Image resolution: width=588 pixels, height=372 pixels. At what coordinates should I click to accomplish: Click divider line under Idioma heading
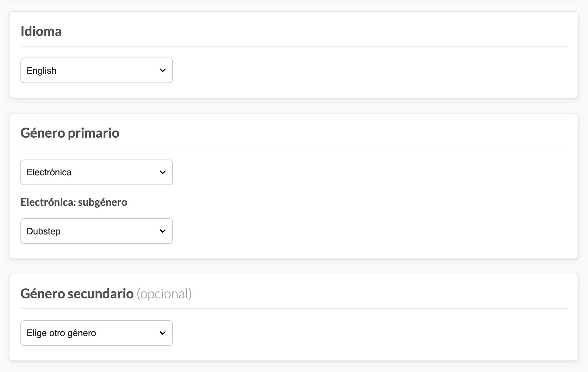293,46
